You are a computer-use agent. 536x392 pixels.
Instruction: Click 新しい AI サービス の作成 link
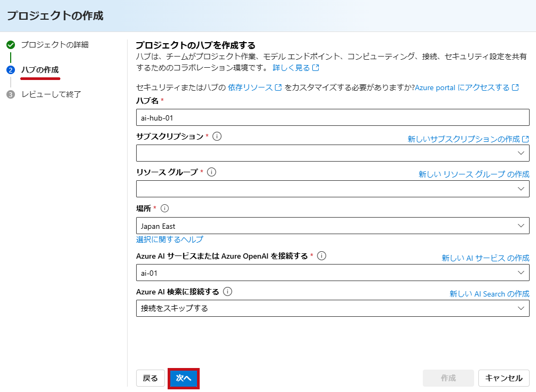coord(485,258)
